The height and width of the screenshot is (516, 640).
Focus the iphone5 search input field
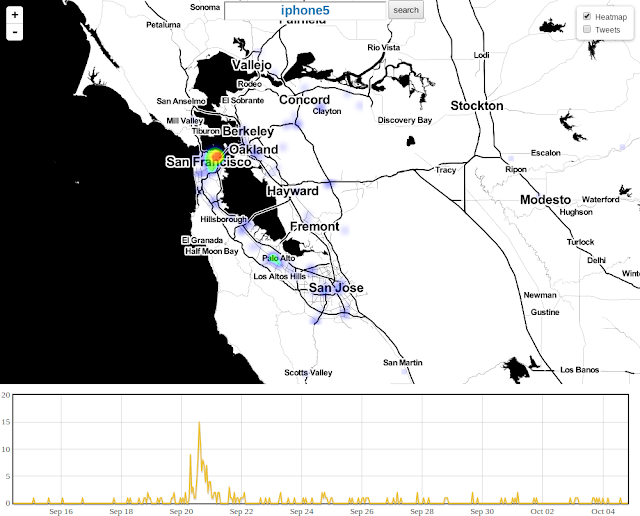[x=305, y=10]
